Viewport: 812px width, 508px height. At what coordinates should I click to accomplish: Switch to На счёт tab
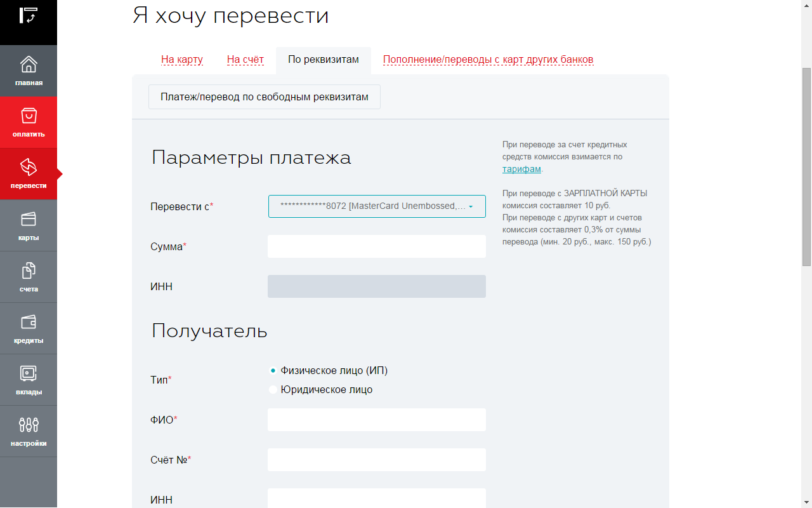point(246,60)
